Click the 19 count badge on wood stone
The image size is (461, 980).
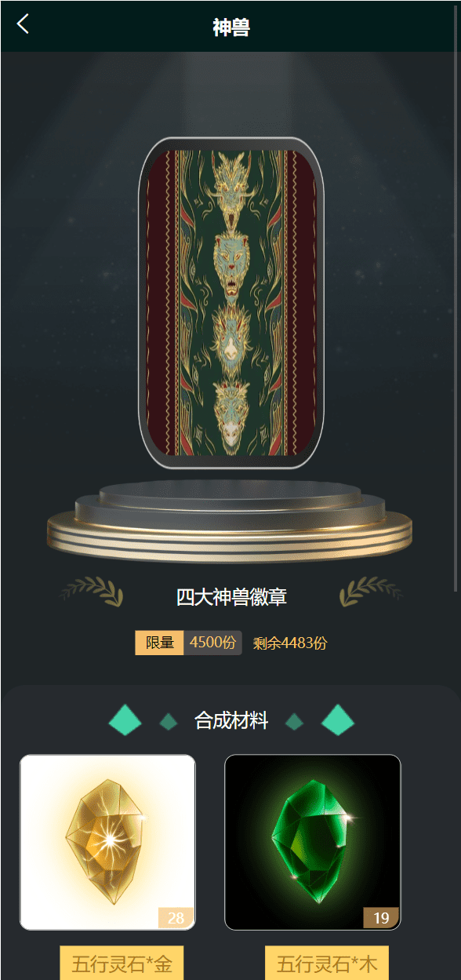coord(381,918)
